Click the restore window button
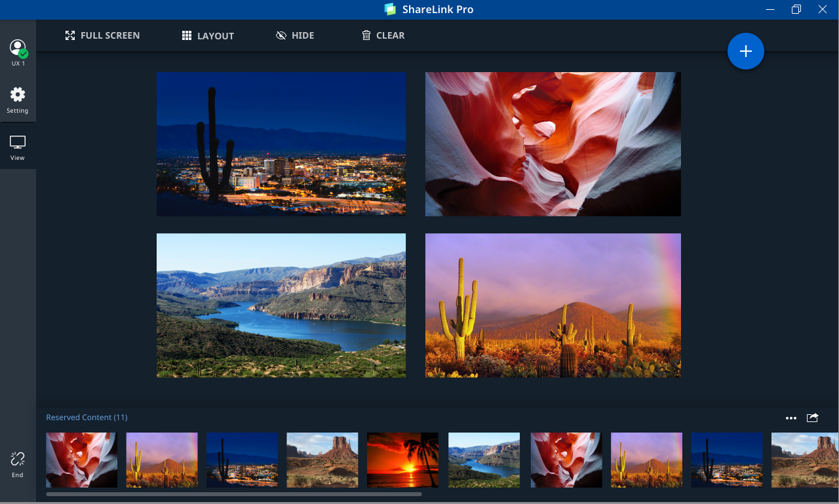This screenshot has width=839, height=504. pos(796,9)
